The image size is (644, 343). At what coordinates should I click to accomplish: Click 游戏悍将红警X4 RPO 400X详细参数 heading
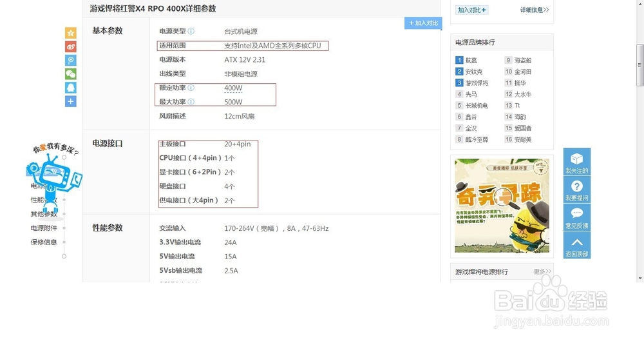pos(153,8)
